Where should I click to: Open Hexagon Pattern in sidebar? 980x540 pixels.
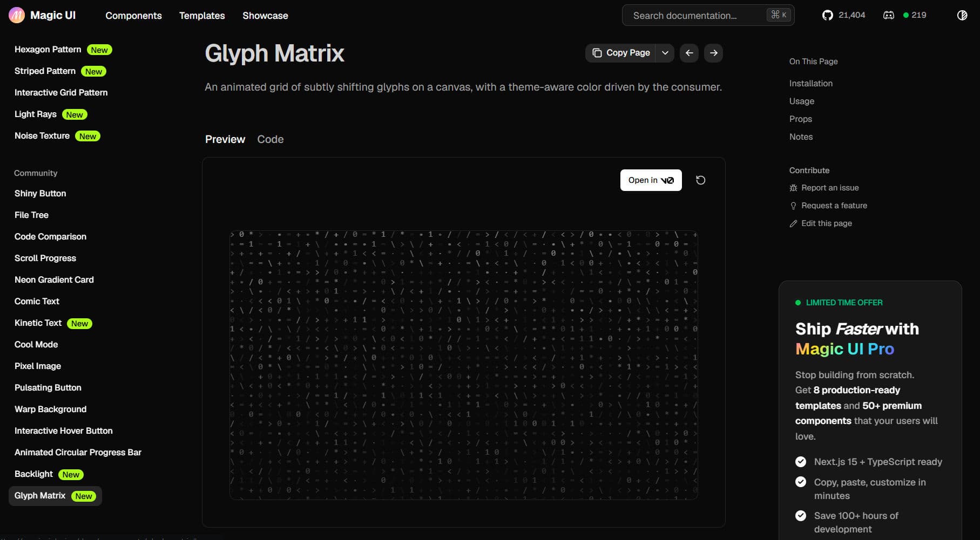[48, 49]
